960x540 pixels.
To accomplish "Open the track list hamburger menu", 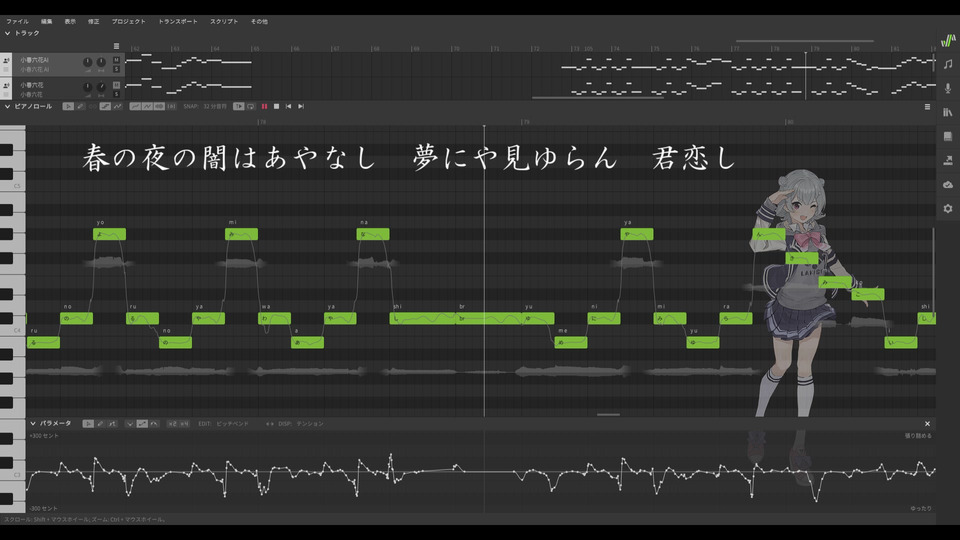I will click(x=116, y=46).
